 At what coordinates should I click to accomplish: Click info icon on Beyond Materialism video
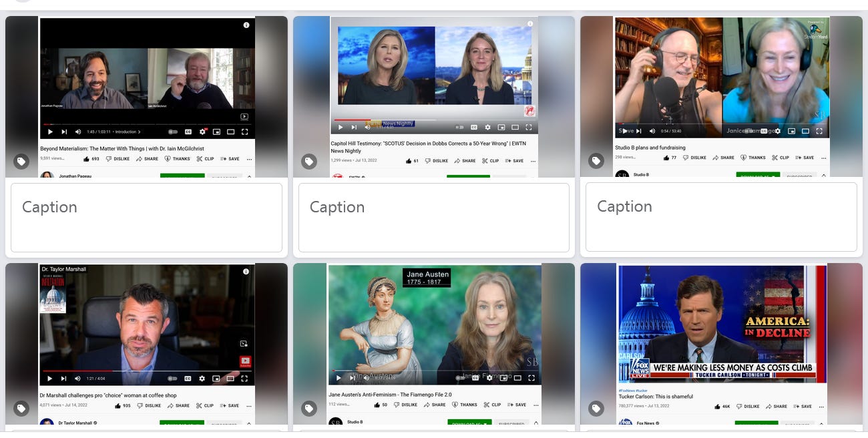[246, 25]
